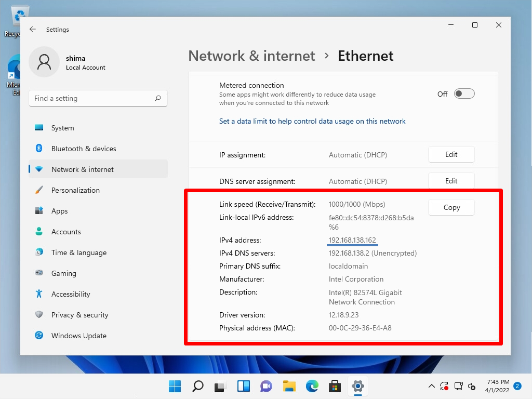Click the muted volume tray icon
This screenshot has width=532, height=399.
472,386
